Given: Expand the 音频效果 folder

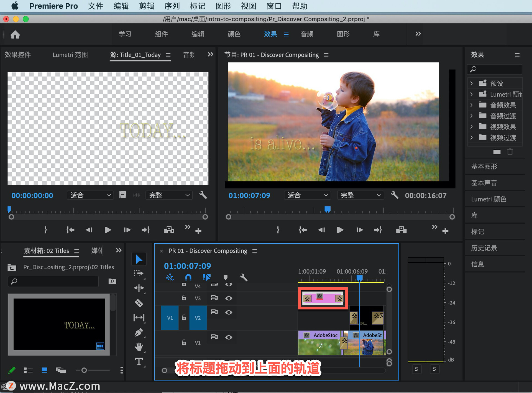Looking at the screenshot, I should click(471, 105).
